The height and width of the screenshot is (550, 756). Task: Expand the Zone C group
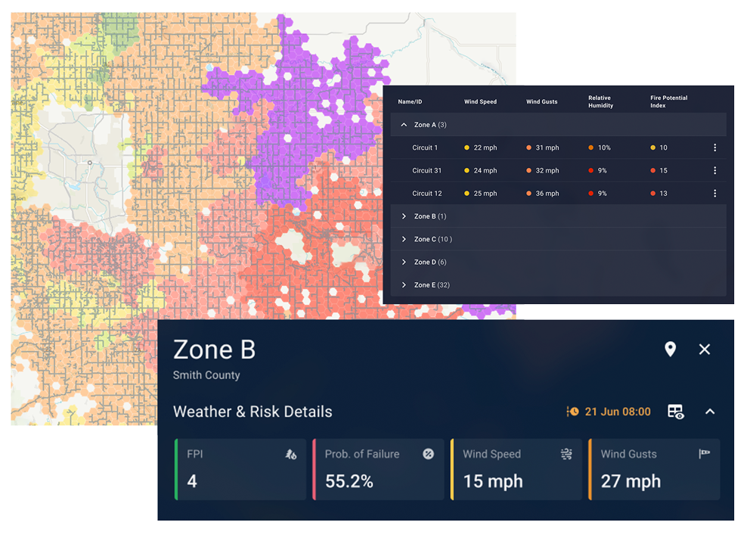(x=404, y=239)
